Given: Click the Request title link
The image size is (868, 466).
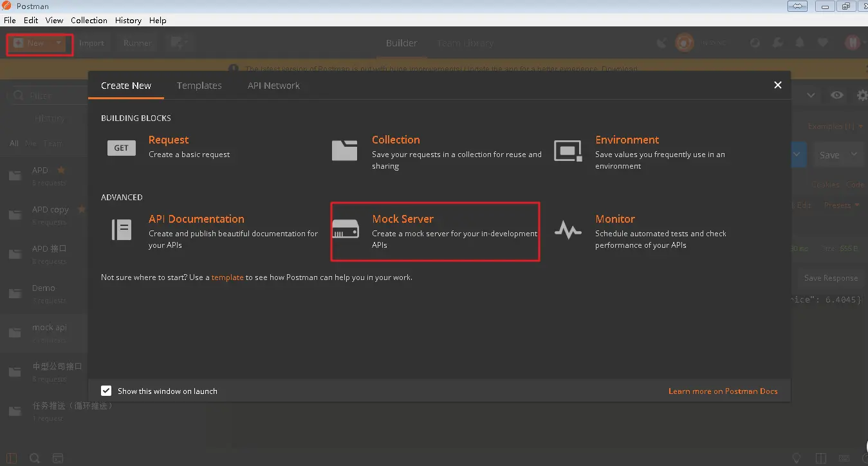Looking at the screenshot, I should coord(169,140).
